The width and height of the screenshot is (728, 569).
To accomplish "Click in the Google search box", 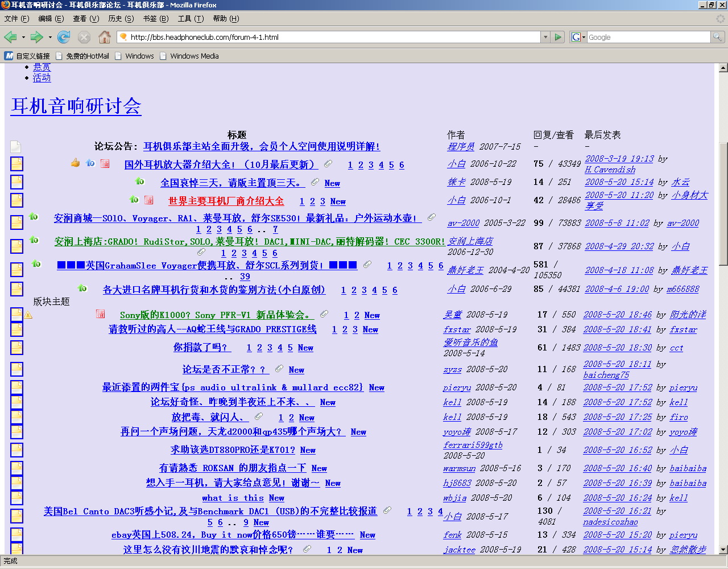I will pyautogui.click(x=648, y=37).
